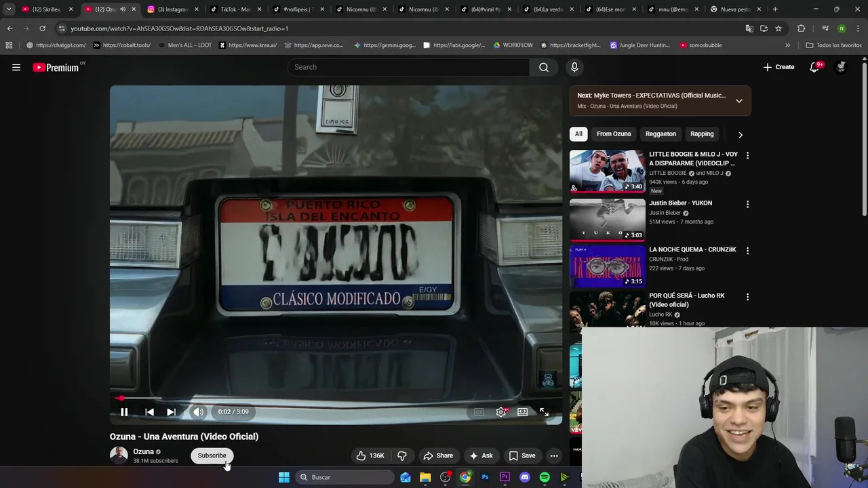Open the Ozuna channel name link
Viewport: 868px width, 488px height.
pyautogui.click(x=143, y=451)
